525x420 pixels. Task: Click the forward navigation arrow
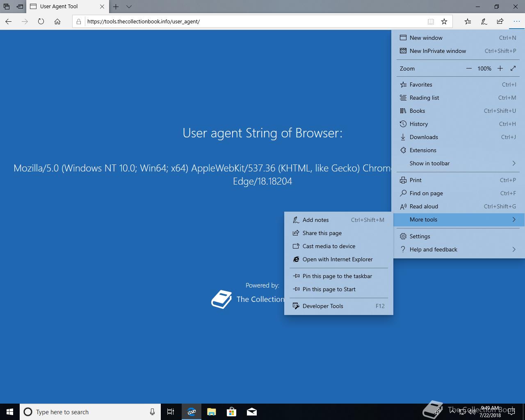coord(25,21)
